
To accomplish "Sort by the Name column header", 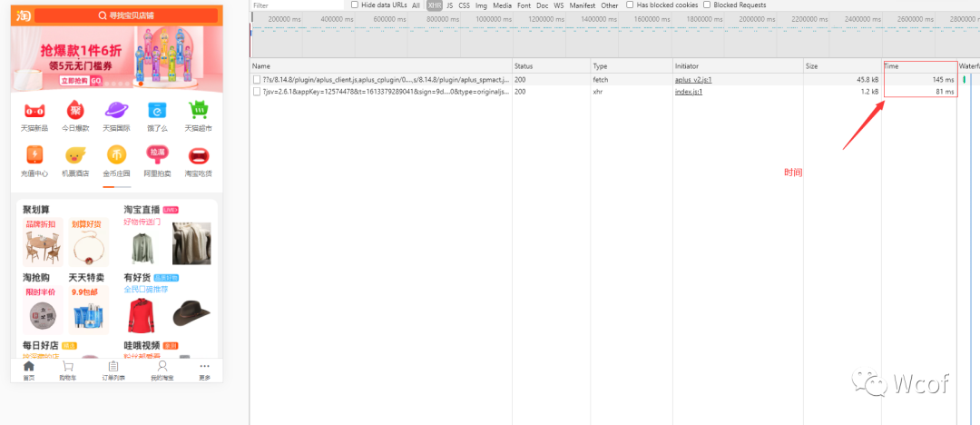I will click(381, 65).
